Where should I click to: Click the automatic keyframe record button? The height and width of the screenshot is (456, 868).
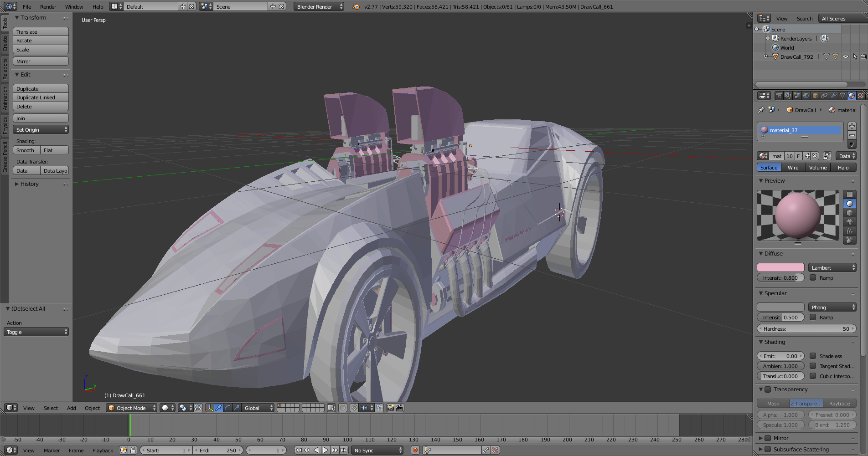(415, 450)
